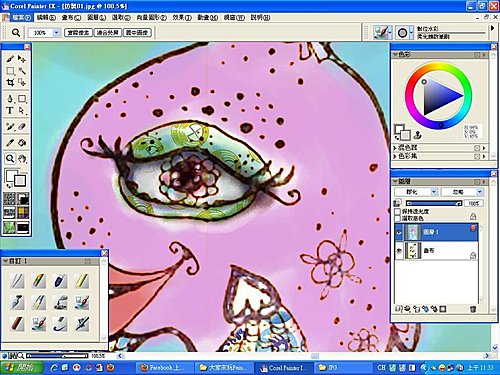
Task: Collapse the 圖層 layers panel
Action: tap(395, 181)
